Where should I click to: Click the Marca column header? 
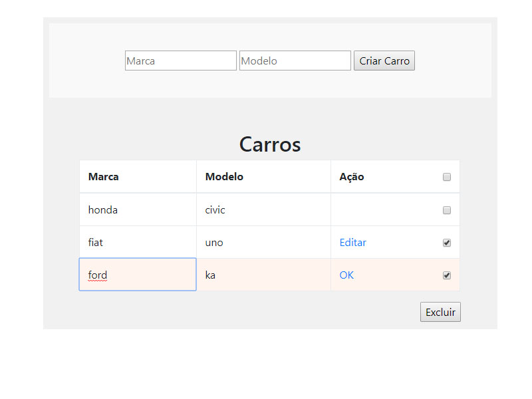[138, 177]
